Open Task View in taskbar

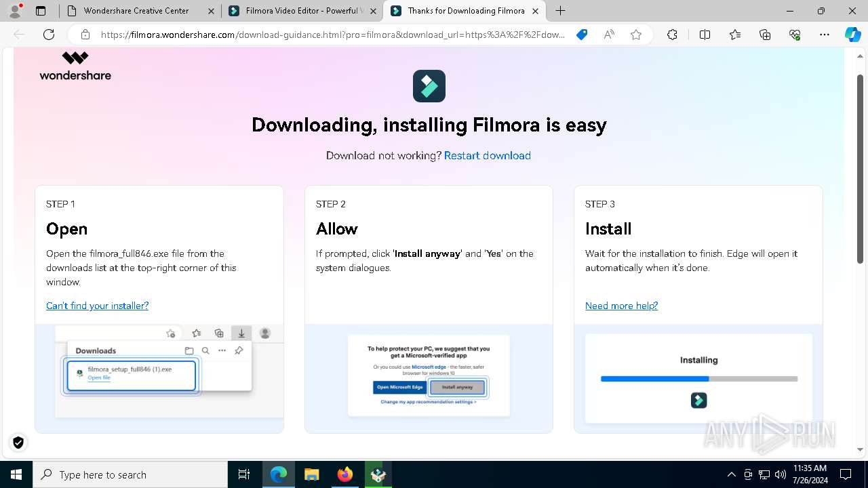pos(244,474)
